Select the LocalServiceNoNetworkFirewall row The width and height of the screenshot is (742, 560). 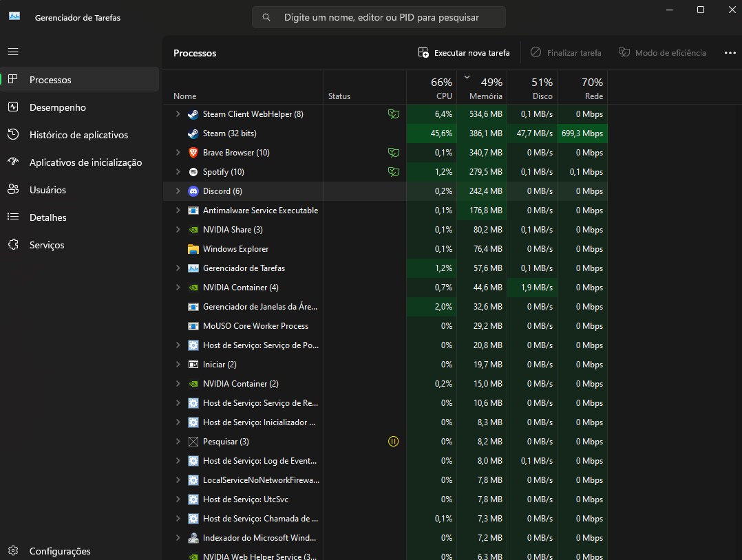(x=385, y=480)
